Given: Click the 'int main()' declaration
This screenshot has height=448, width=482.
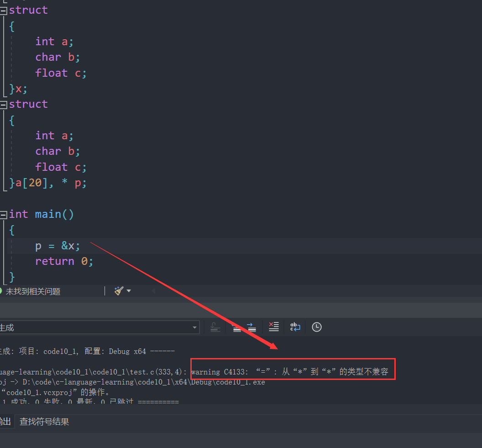Looking at the screenshot, I should click(42, 214).
